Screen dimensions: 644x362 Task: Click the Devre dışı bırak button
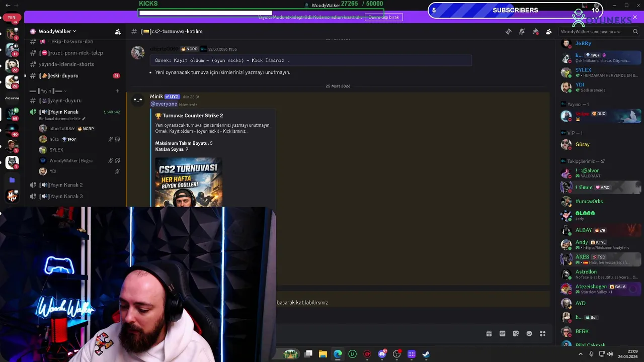(x=383, y=17)
